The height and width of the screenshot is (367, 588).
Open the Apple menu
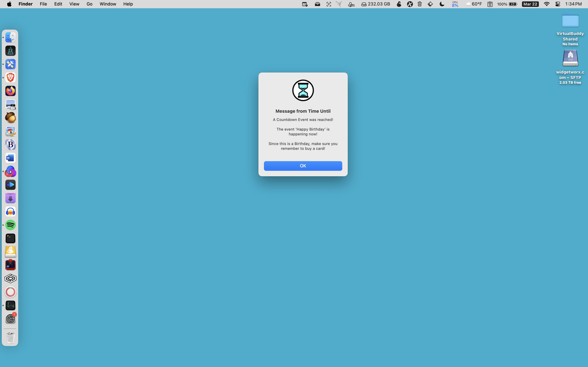[9, 4]
